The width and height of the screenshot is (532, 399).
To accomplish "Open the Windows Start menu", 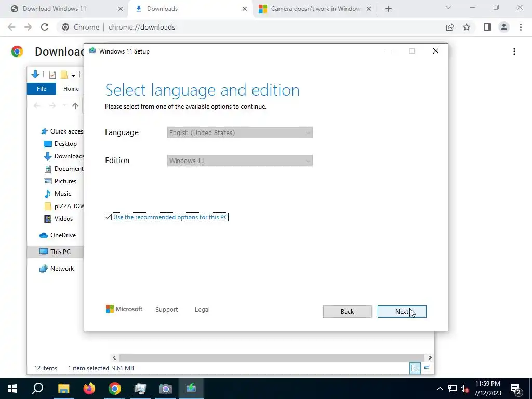I will click(x=12, y=389).
